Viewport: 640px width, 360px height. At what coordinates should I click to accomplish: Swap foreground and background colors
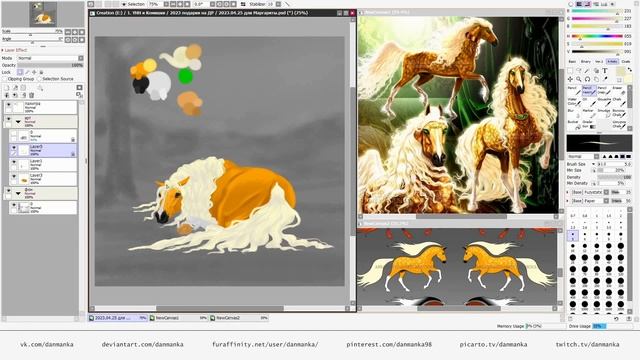[629, 69]
